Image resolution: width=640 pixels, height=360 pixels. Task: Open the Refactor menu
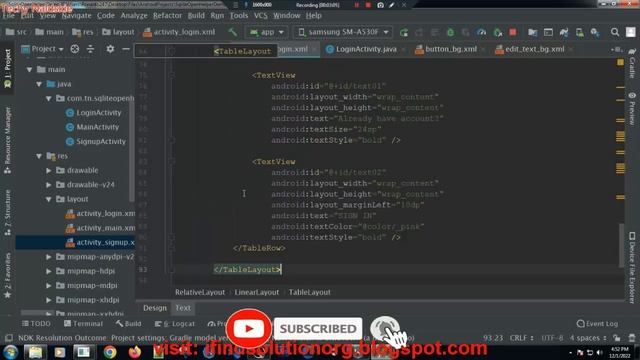(167, 16)
